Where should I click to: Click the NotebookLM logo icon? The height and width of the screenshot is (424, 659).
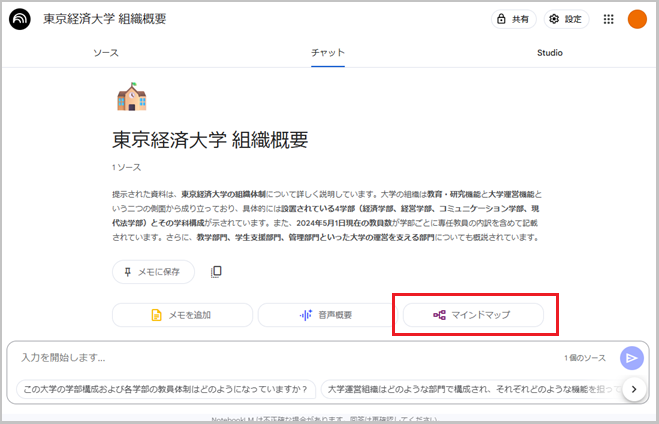coord(20,19)
